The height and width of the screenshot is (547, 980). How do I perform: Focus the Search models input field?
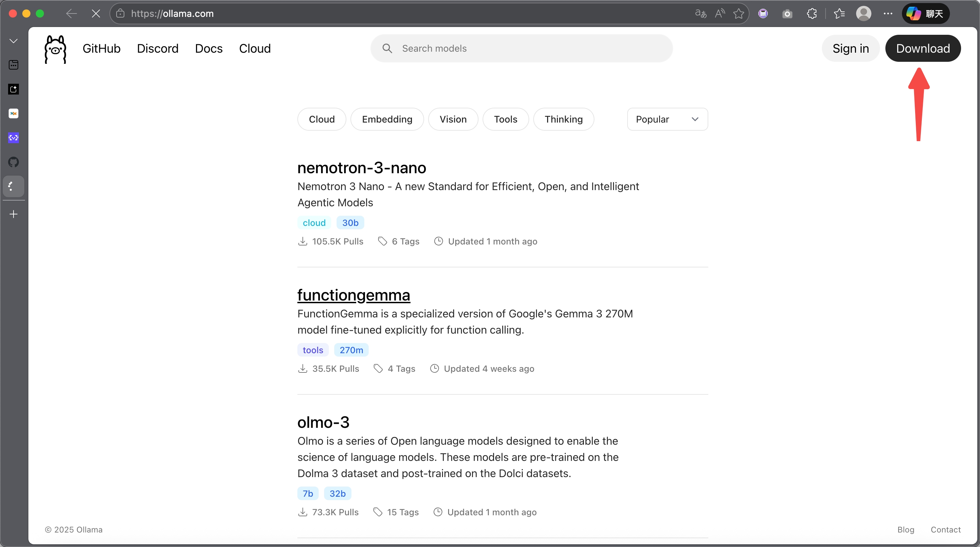(521, 48)
